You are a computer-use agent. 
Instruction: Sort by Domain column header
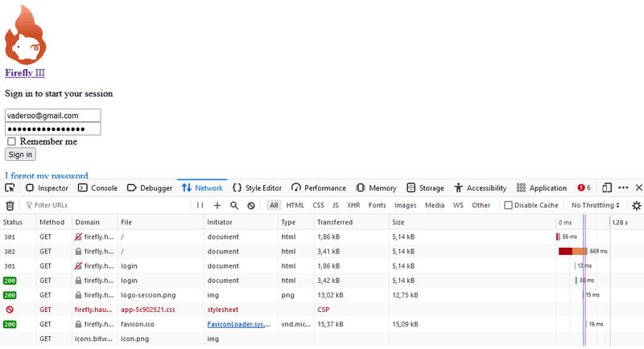coord(95,222)
